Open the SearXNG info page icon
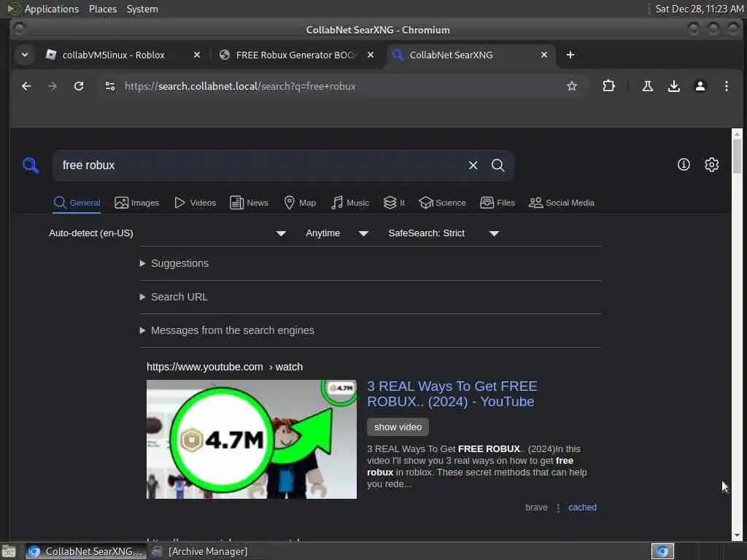Screen dimensions: 747x560 (684, 165)
